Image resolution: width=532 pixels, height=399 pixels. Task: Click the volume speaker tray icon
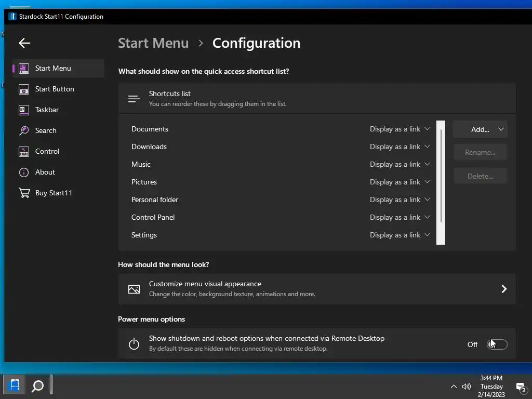(467, 387)
